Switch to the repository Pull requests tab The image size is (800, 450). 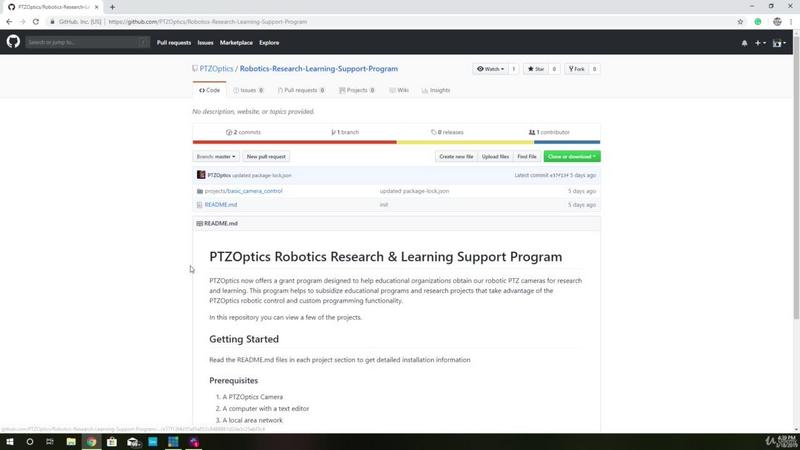(302, 90)
